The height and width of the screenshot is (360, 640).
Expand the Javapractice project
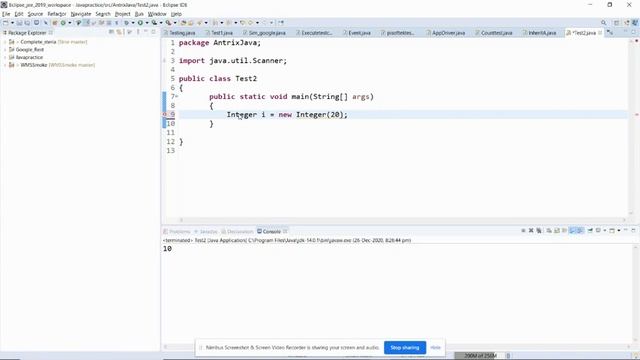[x=5, y=58]
